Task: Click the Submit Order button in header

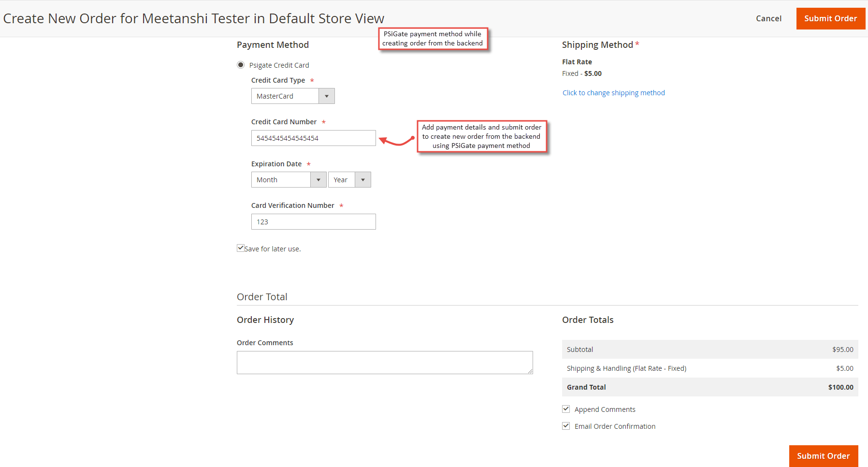Action: 830,18
